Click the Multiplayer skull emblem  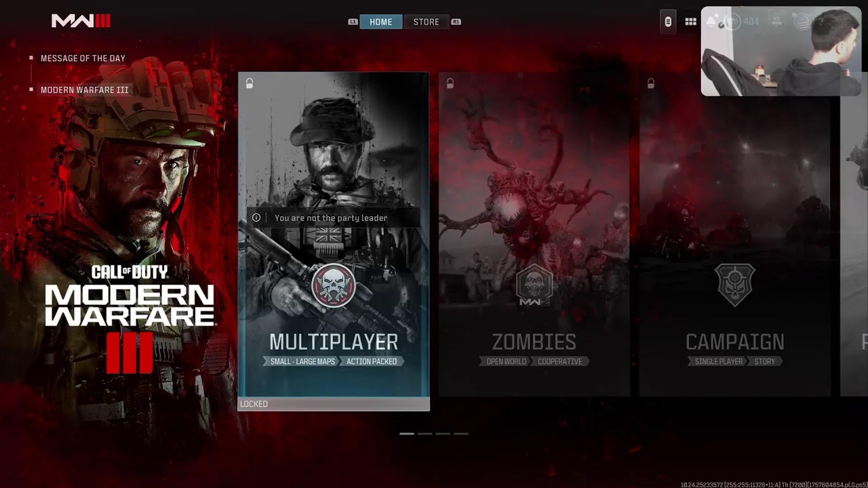[x=334, y=285]
